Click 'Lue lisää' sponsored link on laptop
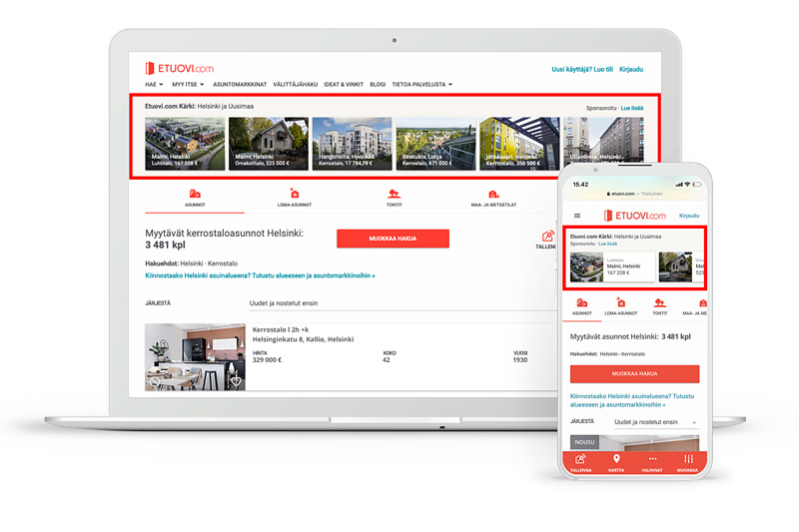Viewport: 799px width, 532px height. pos(632,108)
